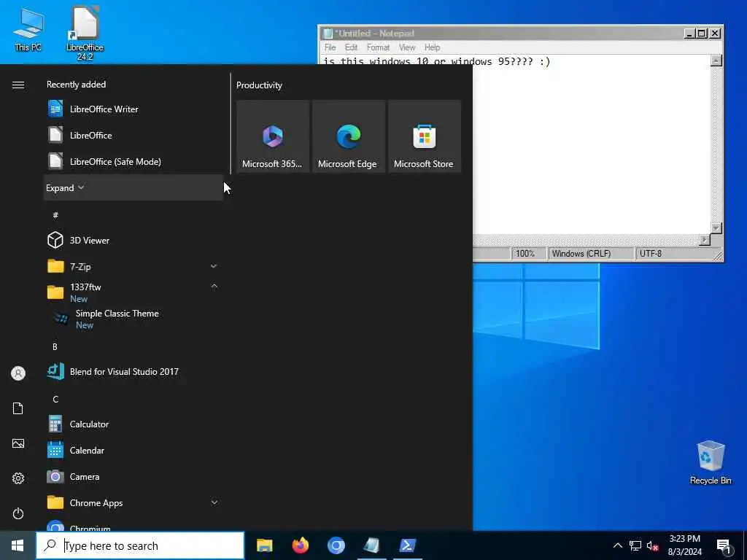Open 3D Viewer app

(133, 240)
